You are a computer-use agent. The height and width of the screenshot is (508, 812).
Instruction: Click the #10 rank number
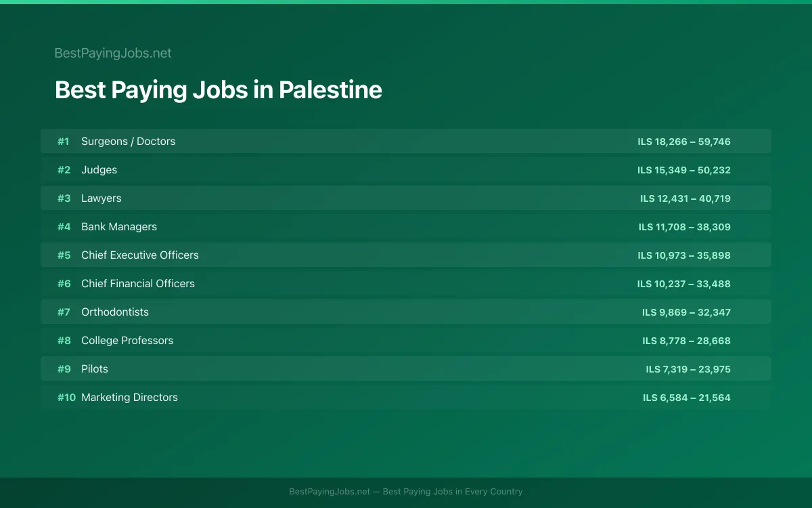(66, 398)
